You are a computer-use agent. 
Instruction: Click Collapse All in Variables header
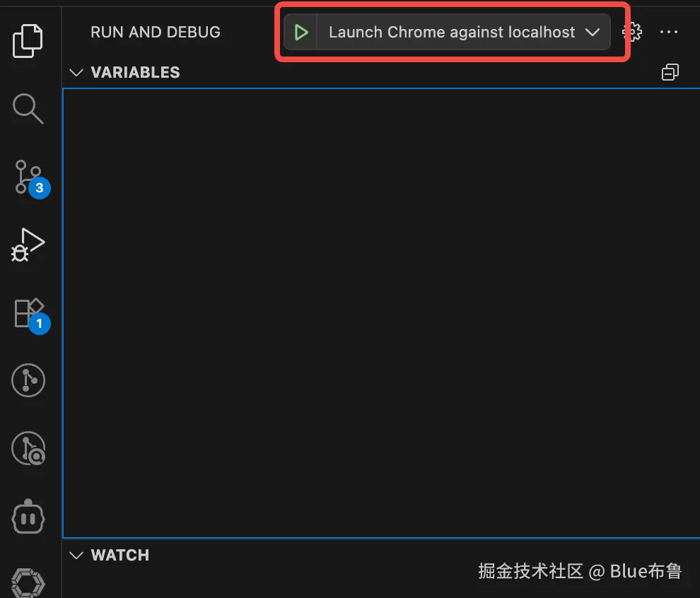[670, 72]
